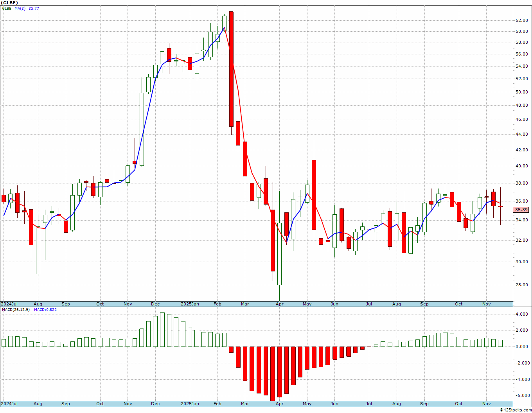Screen dimensions: 532x413
Task: Click the 46.00 price axis label
Action: point(521,120)
